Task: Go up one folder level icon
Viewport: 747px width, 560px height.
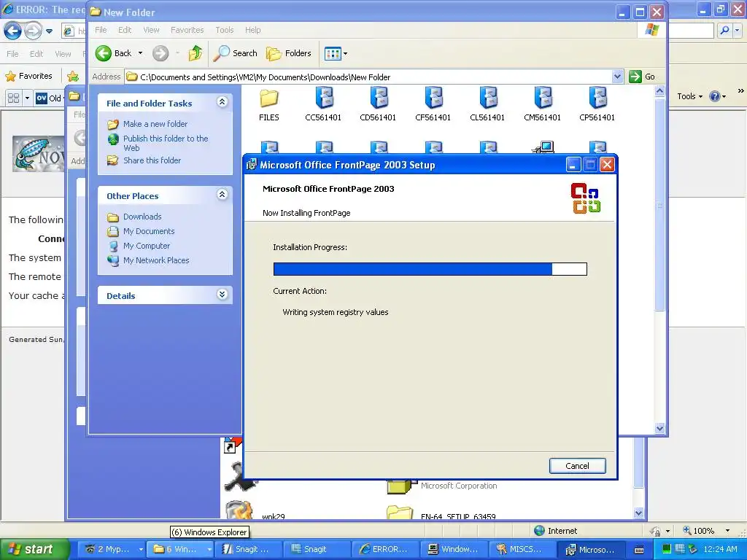Action: pyautogui.click(x=195, y=53)
